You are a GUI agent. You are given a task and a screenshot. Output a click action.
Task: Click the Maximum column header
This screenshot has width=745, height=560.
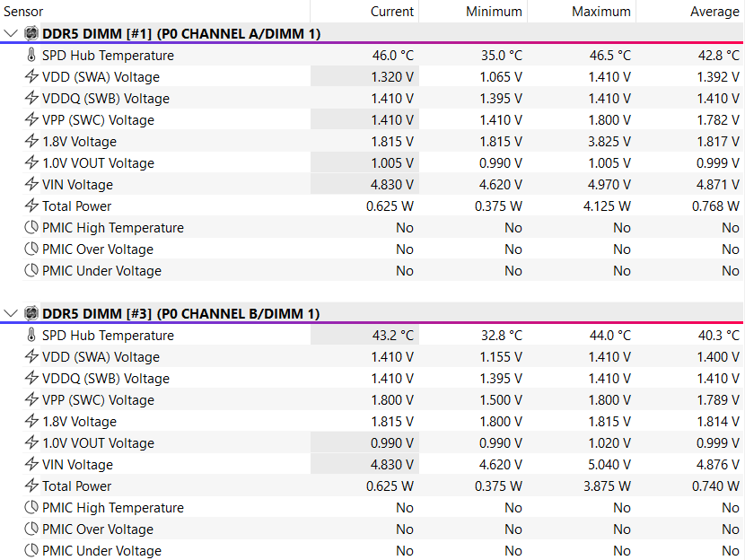(x=601, y=12)
